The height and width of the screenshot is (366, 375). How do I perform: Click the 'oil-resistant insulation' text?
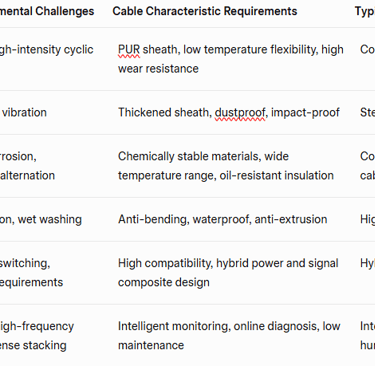click(277, 175)
